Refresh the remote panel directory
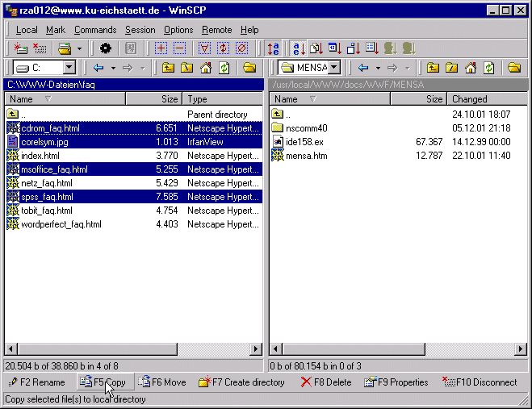Viewport: 532px width, 409px height. 488,68
